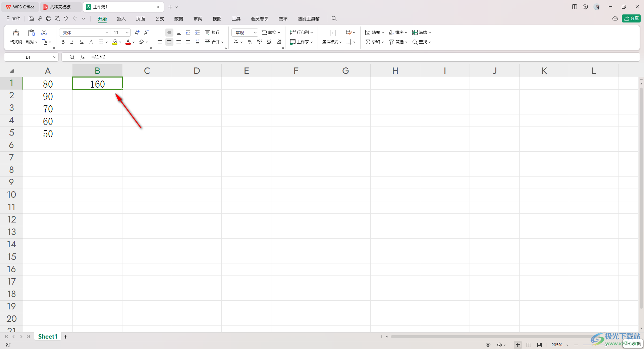Click the formula bar zoom magnifier icon
Viewport: 644px width, 349px height.
point(72,57)
